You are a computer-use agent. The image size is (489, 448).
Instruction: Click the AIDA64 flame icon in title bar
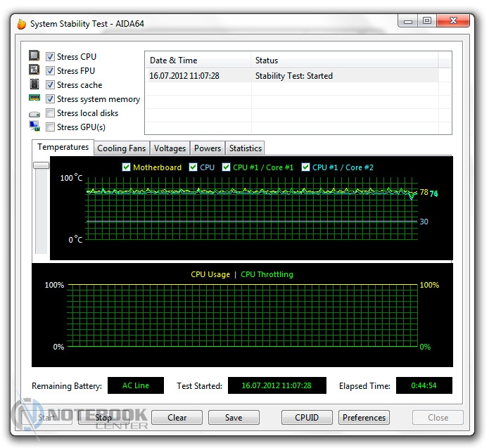click(x=21, y=23)
